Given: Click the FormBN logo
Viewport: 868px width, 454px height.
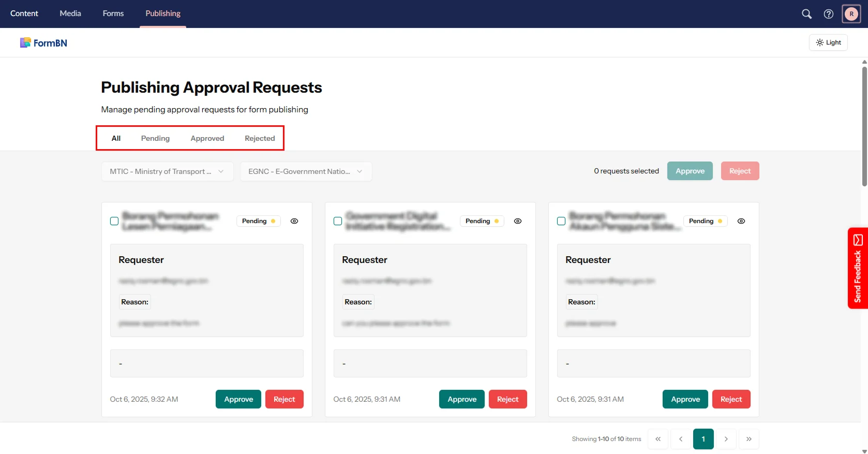Looking at the screenshot, I should (x=44, y=43).
